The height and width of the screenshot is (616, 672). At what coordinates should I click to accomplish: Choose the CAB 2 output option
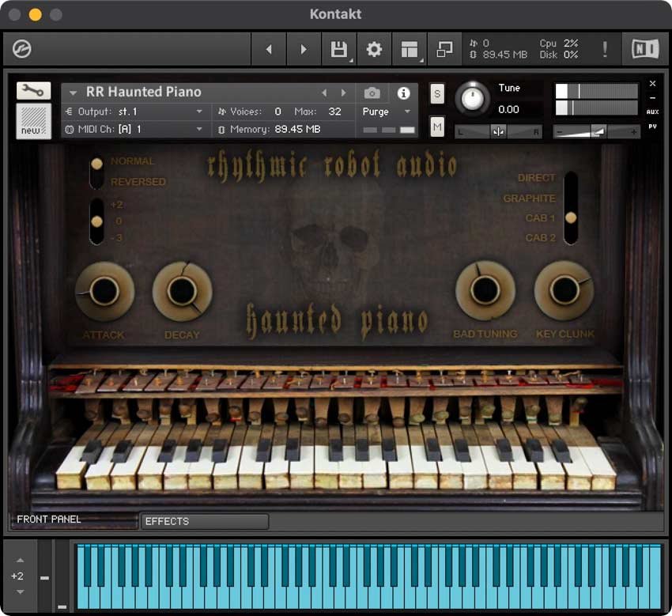click(x=541, y=237)
